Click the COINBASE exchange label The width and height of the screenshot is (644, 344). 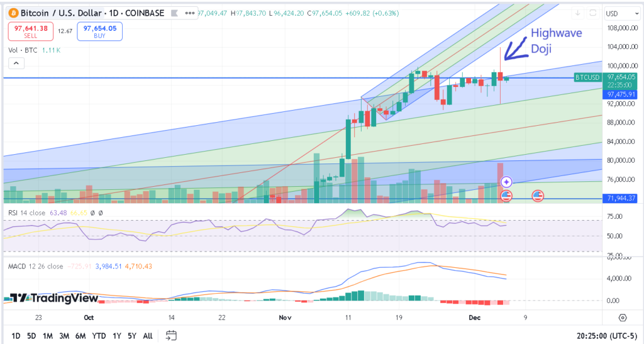coord(145,13)
